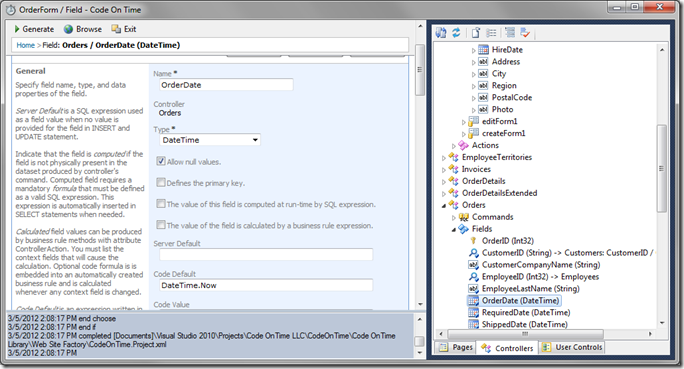The image size is (684, 369).
Task: Switch to the Pages tab
Action: (x=456, y=347)
